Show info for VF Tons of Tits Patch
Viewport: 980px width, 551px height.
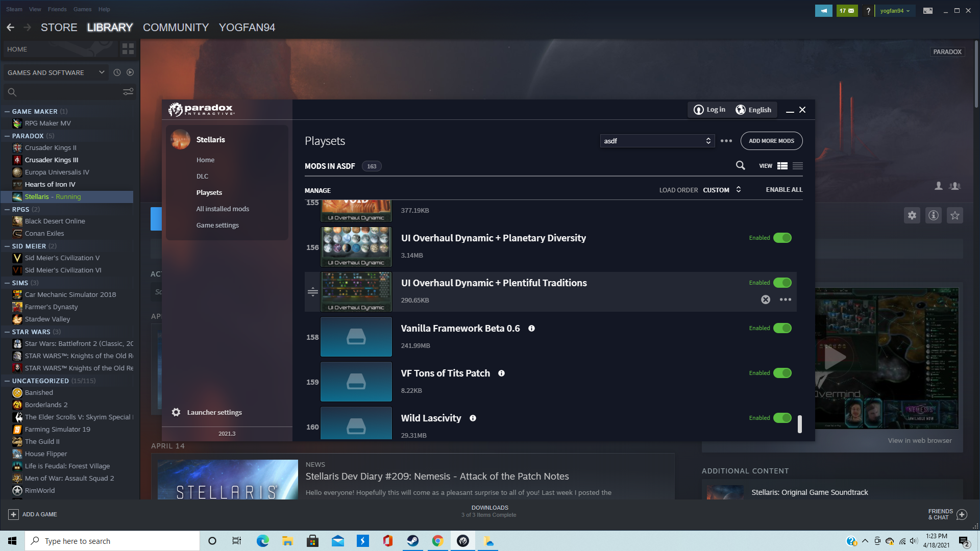501,373
